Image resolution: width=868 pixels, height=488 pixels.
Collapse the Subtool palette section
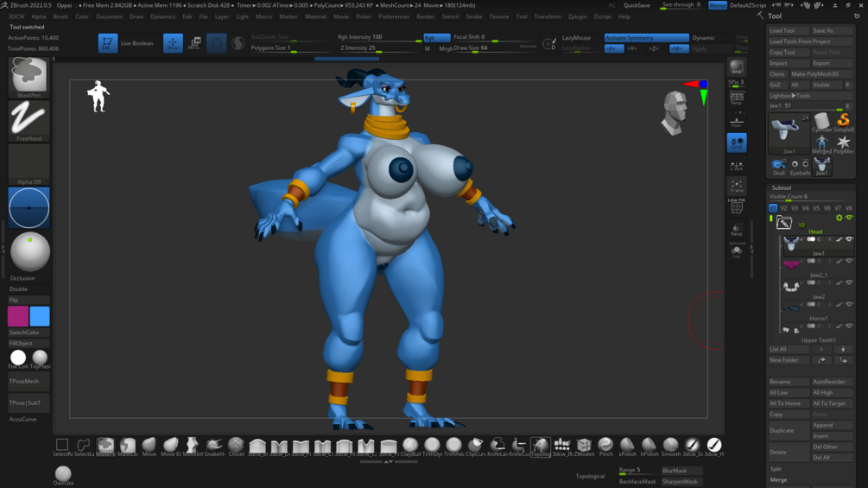point(781,187)
